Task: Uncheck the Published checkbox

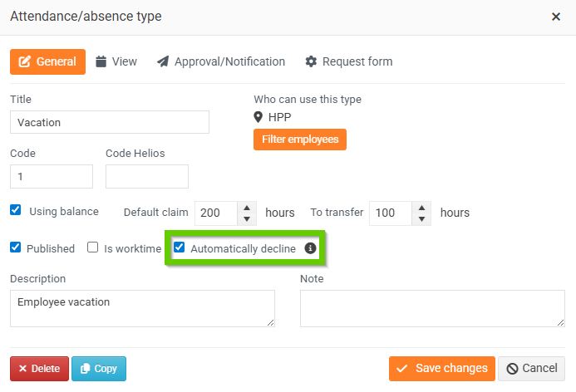Action: [16, 247]
